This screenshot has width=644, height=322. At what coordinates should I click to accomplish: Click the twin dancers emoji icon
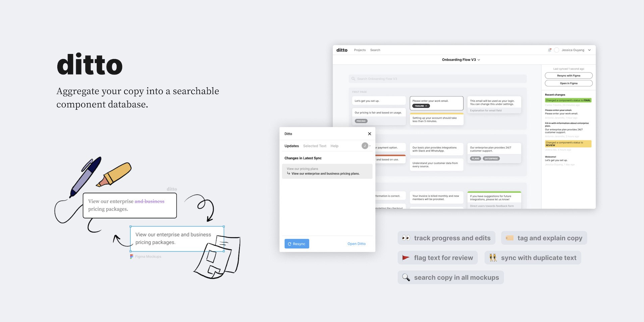pyautogui.click(x=493, y=258)
